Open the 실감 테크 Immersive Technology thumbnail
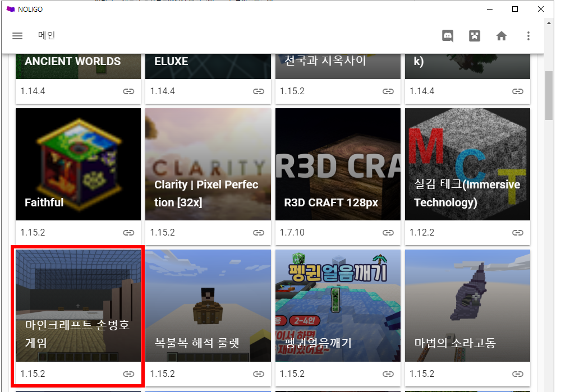Screen dimensions: 561x392 467,164
